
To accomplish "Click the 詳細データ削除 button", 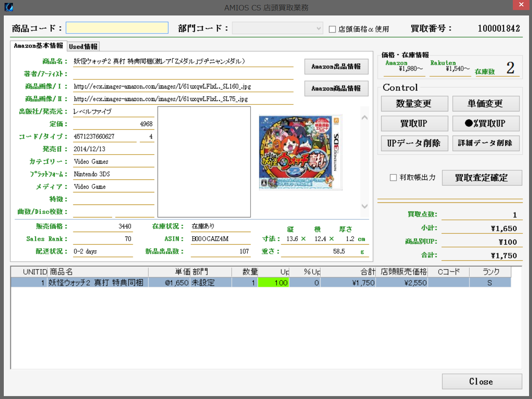I will [486, 143].
